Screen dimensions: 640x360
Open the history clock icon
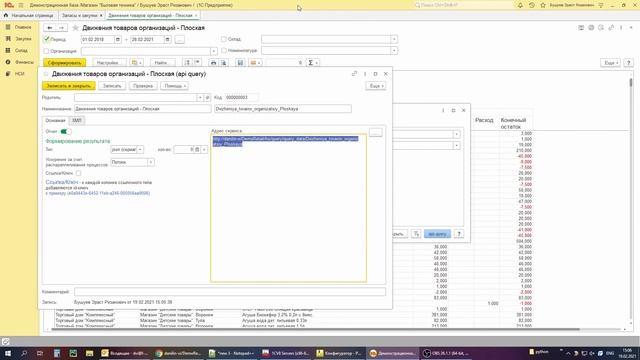click(531, 5)
